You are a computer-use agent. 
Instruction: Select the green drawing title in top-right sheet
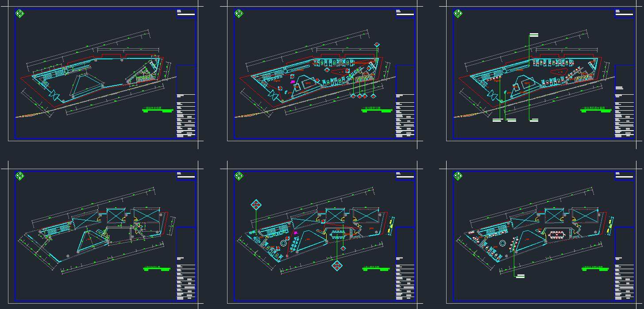pyautogui.click(x=596, y=110)
